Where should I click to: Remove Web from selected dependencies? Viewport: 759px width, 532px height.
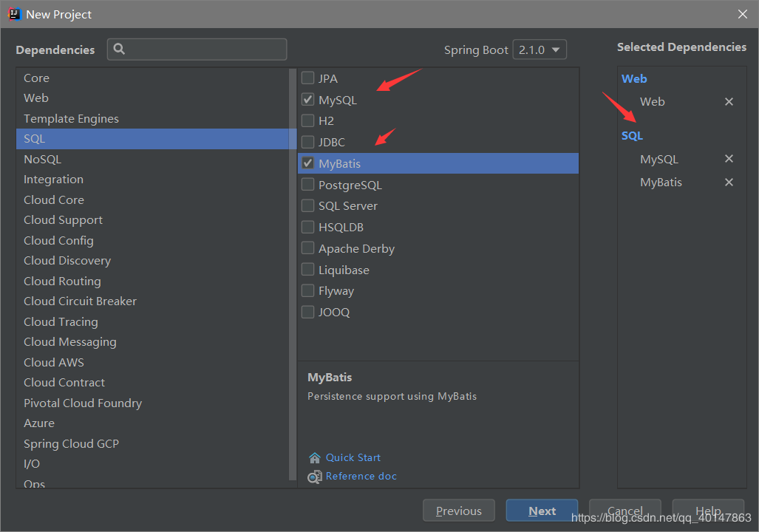729,102
